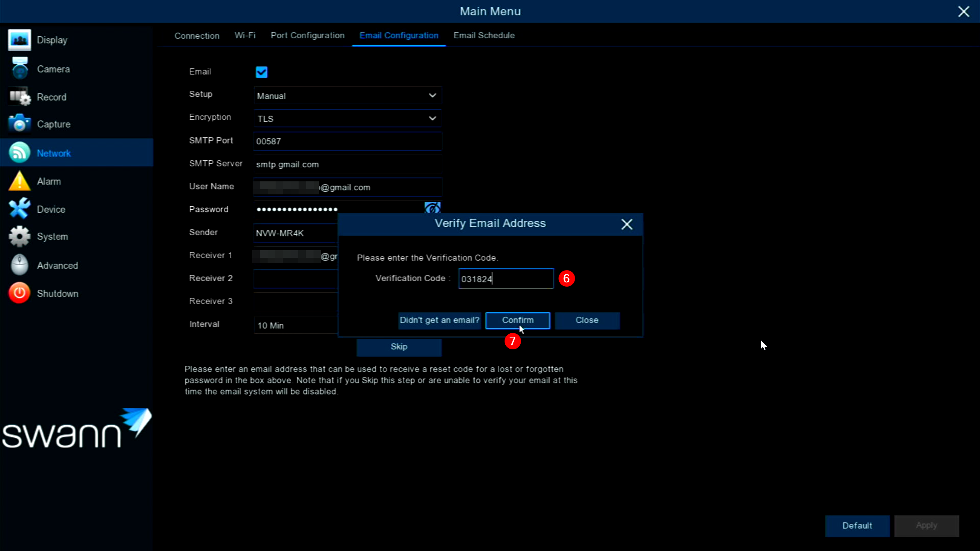Open the Display menu icon
980x551 pixels.
click(x=19, y=40)
